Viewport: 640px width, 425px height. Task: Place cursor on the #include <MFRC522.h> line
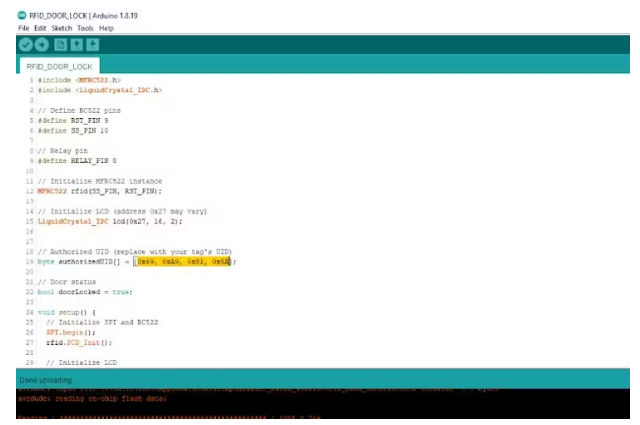click(79, 79)
